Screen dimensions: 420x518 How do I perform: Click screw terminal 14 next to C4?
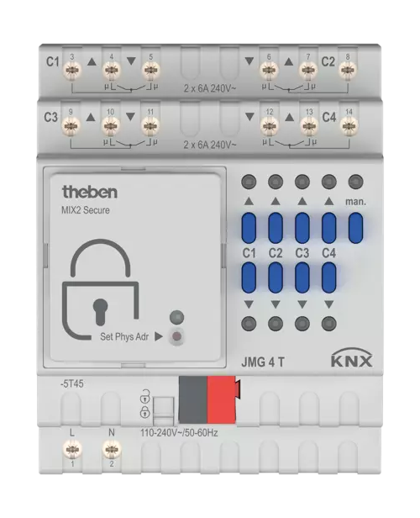click(349, 125)
